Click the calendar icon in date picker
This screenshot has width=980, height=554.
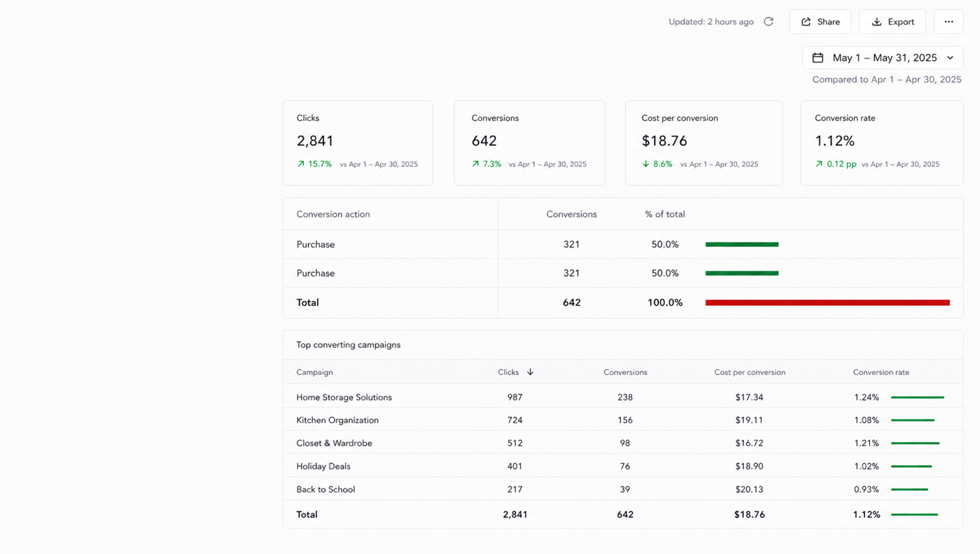pyautogui.click(x=818, y=58)
